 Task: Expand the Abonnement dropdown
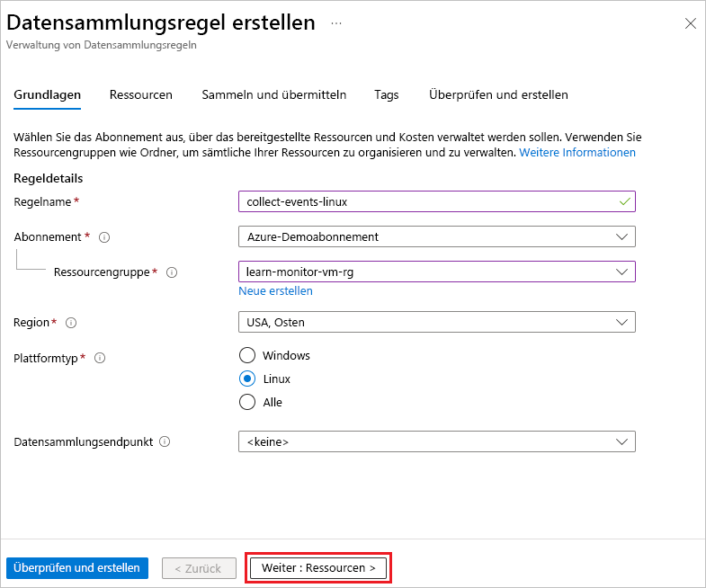click(436, 236)
